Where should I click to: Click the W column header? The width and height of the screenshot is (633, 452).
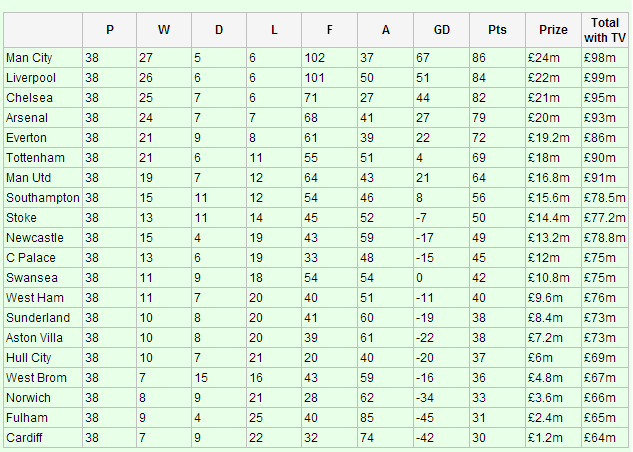[163, 30]
